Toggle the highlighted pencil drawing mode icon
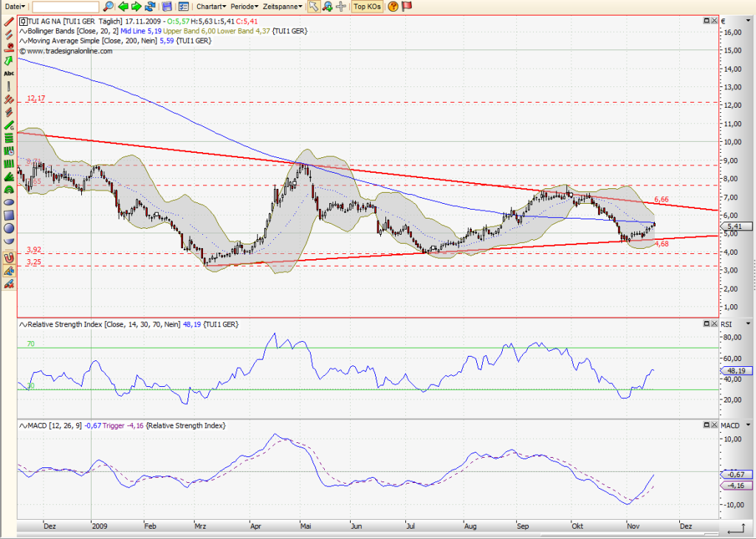This screenshot has width=756, height=539. pyautogui.click(x=9, y=271)
